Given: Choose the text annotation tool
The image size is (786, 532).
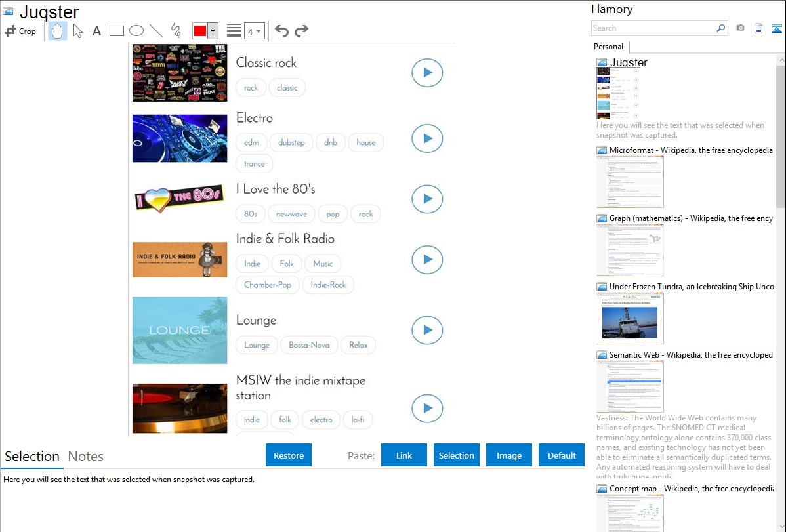Looking at the screenshot, I should point(96,31).
